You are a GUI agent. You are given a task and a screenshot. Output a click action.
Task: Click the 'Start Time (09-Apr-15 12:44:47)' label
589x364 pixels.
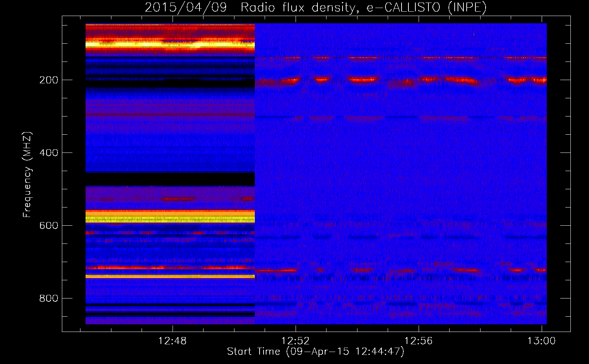(316, 352)
